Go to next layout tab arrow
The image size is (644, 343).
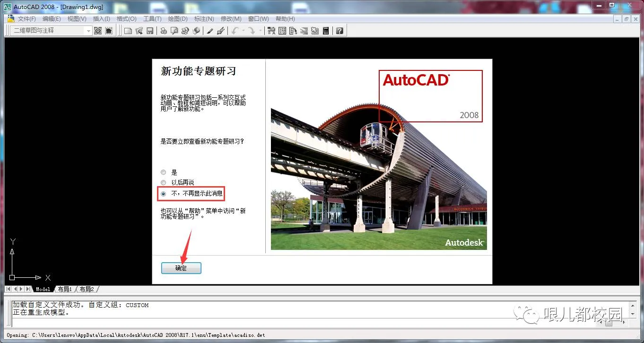22,289
